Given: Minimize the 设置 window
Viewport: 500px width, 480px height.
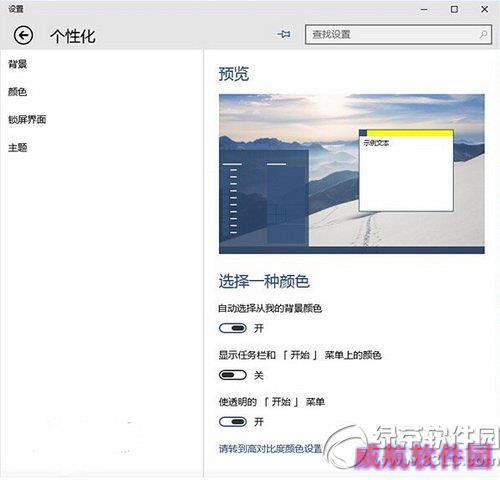Looking at the screenshot, I should pos(424,9).
